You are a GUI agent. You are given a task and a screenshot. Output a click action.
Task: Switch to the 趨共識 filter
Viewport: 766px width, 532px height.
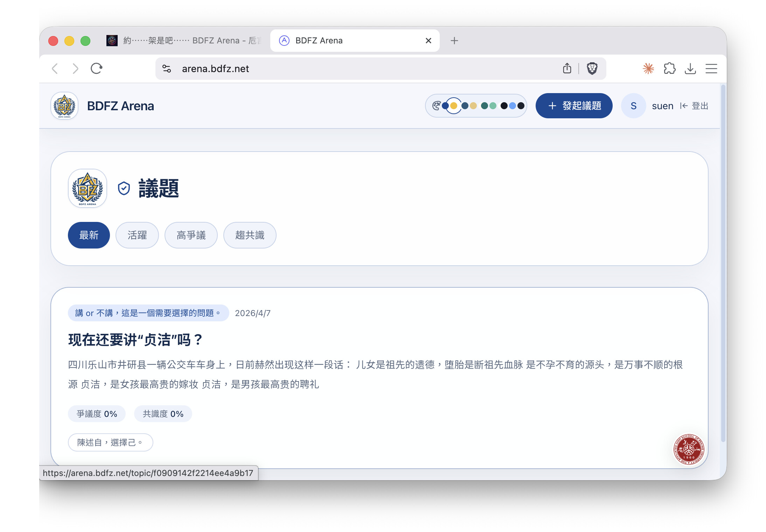click(250, 235)
